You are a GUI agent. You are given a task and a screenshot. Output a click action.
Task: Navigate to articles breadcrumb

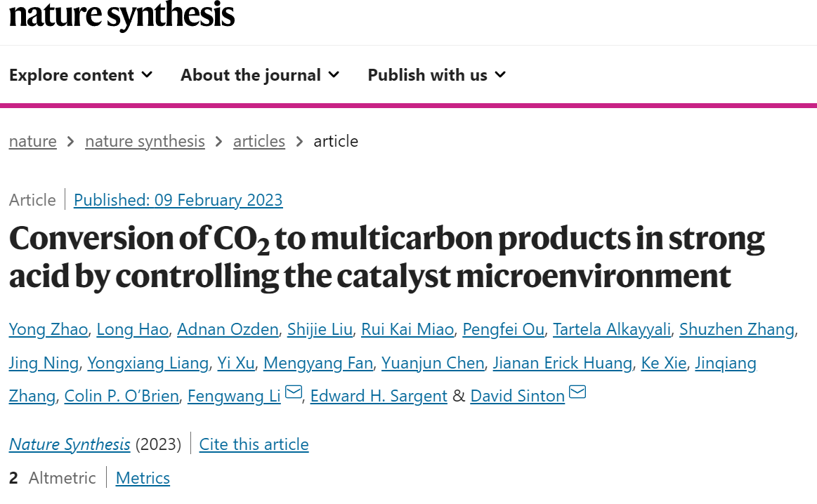click(x=259, y=141)
